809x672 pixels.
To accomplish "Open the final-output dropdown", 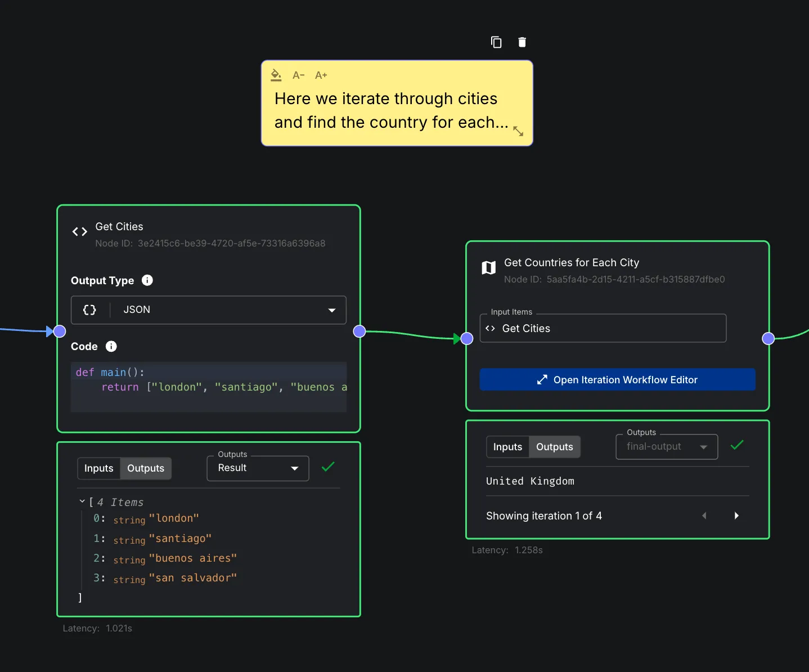I will click(x=667, y=447).
